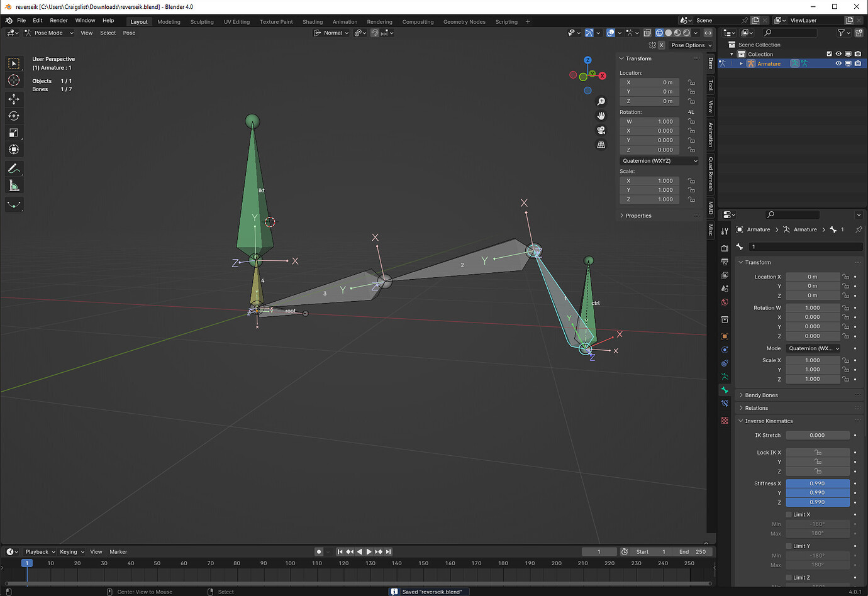Viewport: 868px width, 596px height.
Task: Click the viewport zoom magnifier icon
Action: (601, 101)
